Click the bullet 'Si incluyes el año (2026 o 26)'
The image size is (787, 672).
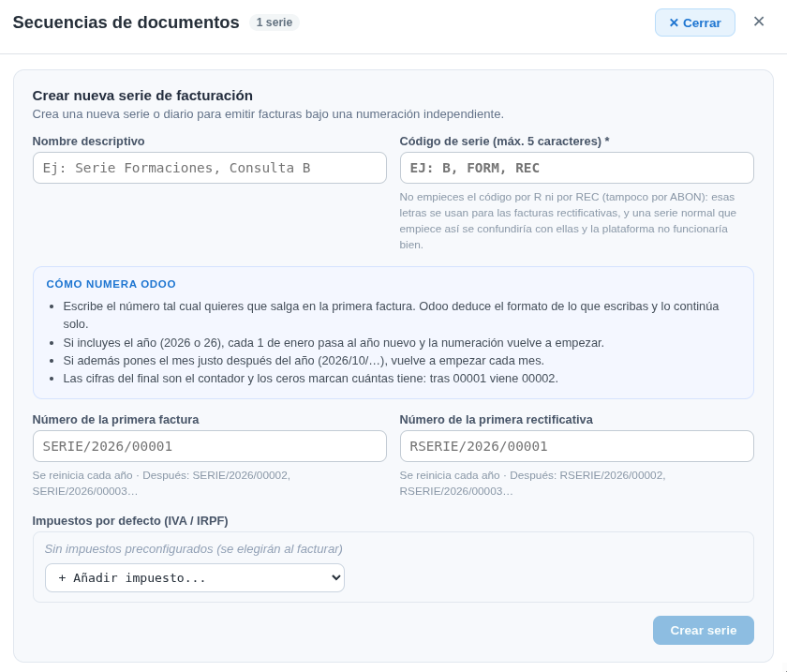334,343
